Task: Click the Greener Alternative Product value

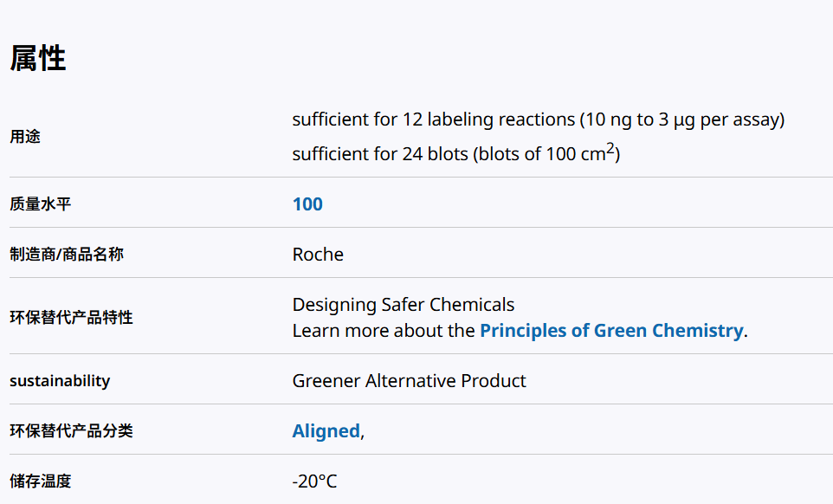Action: click(409, 381)
